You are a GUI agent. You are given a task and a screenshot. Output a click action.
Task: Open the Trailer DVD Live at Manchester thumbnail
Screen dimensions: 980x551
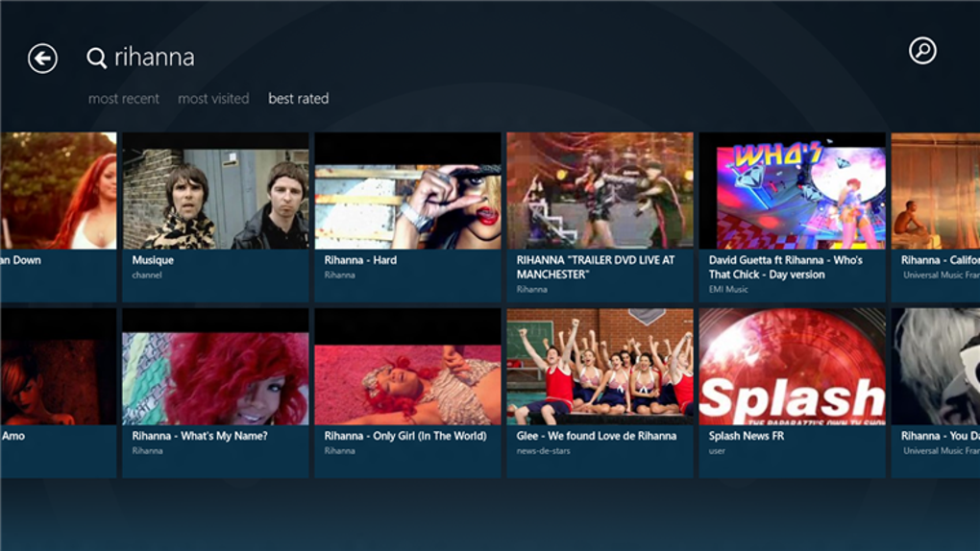pyautogui.click(x=600, y=190)
